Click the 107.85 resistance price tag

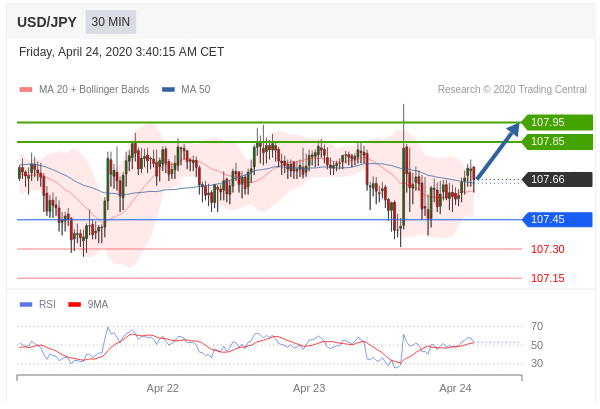coord(558,142)
